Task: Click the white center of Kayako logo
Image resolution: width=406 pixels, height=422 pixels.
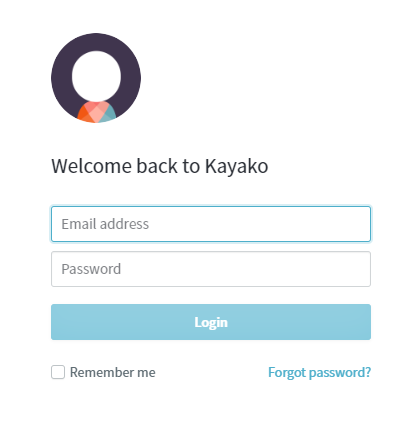Action: click(x=96, y=76)
